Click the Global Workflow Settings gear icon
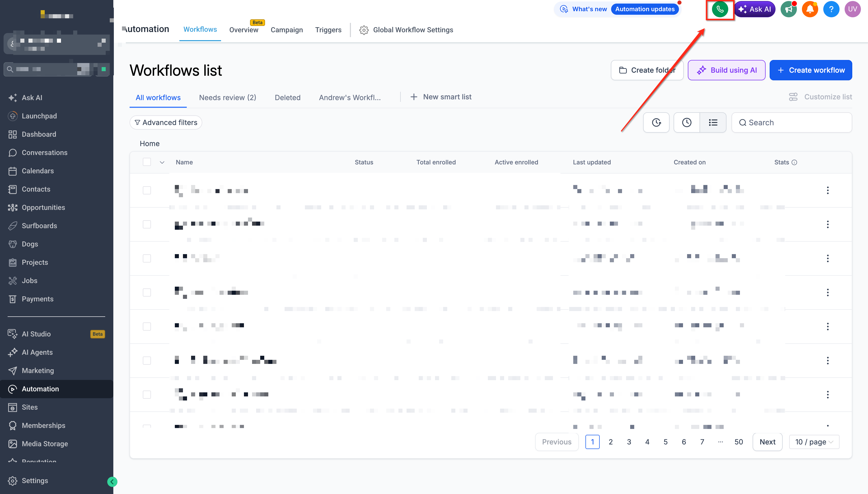 364,30
